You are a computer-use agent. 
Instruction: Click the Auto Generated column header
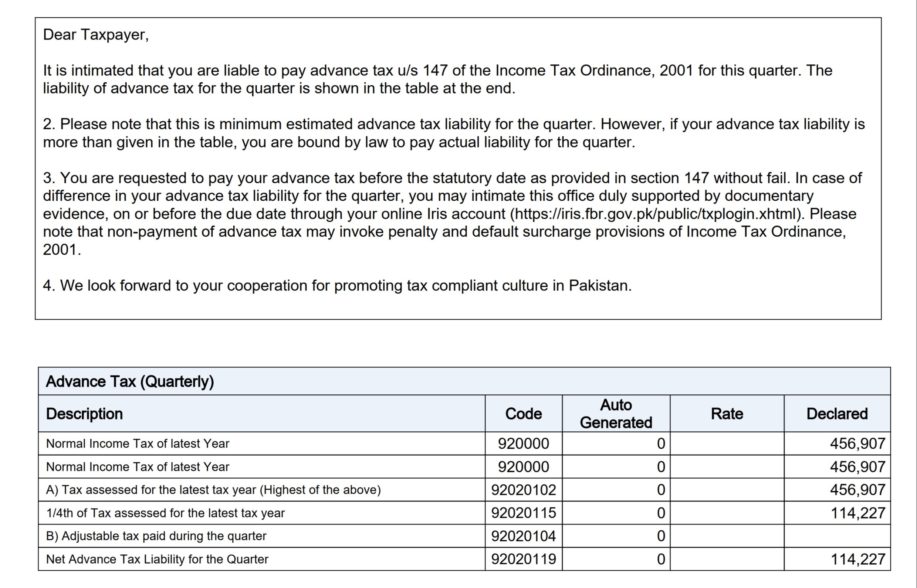point(616,414)
